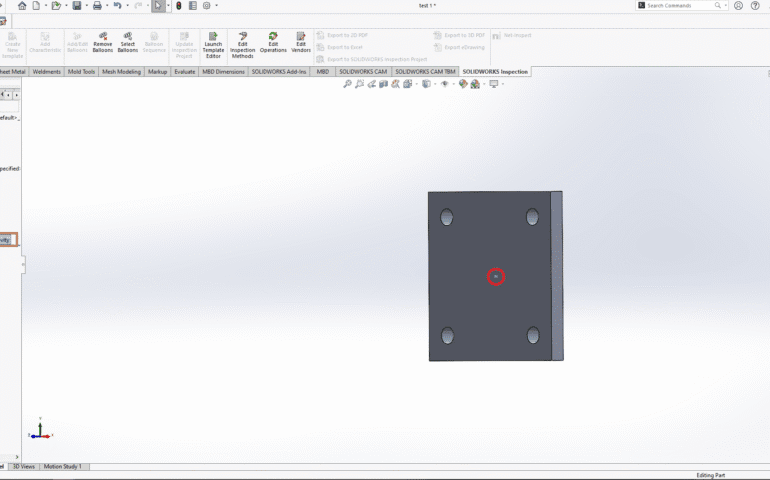
Task: Click the Home icon in the quick access toolbar
Action: pyautogui.click(x=22, y=5)
